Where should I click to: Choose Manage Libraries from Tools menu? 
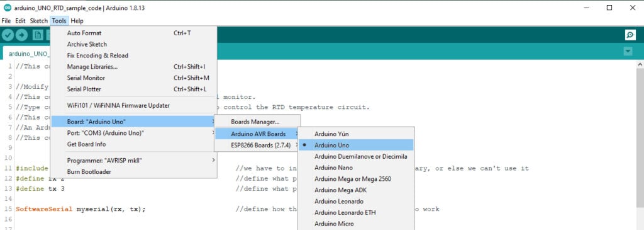coord(133,67)
